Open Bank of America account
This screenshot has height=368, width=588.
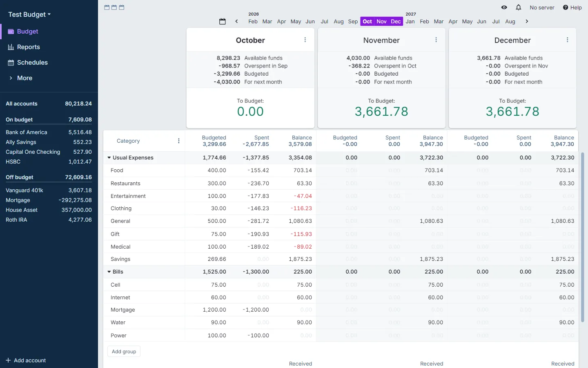click(x=49, y=132)
